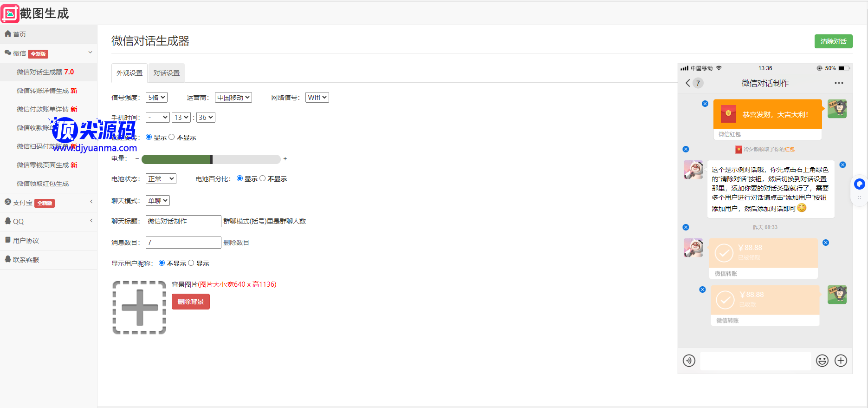Click the green 清除对话 button
This screenshot has height=408, width=868.
coord(833,41)
